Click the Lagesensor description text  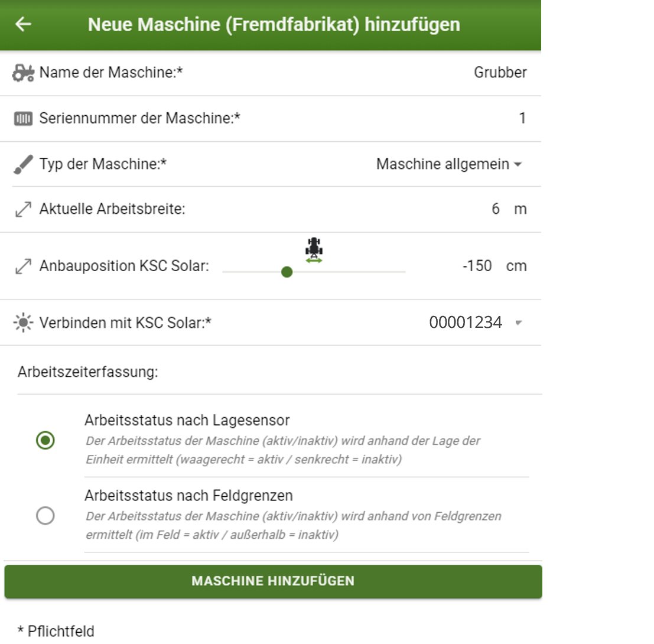tap(283, 450)
